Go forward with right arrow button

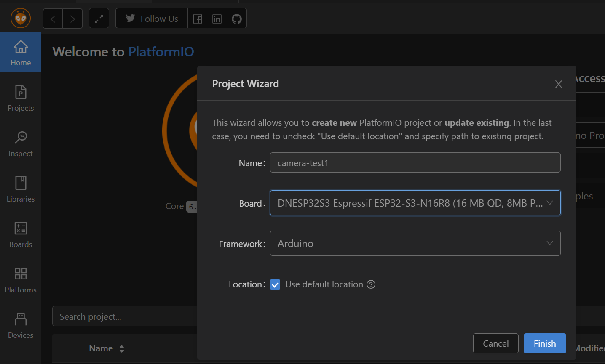[72, 19]
